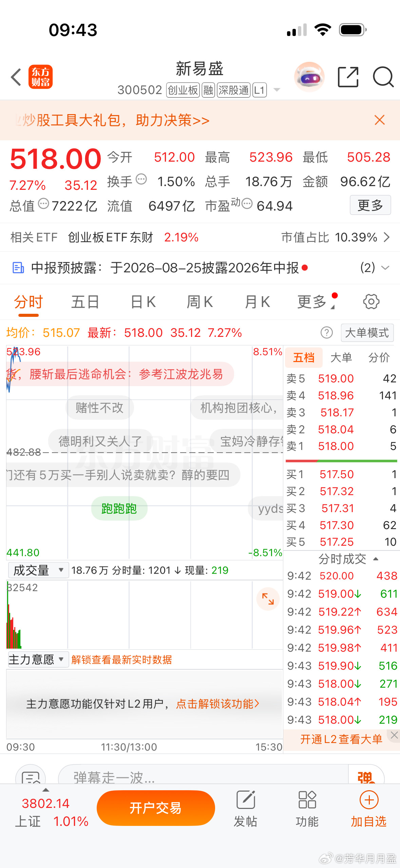The image size is (400, 868).
Task: Tap the 中报预披露 announcement text
Action: 165,268
